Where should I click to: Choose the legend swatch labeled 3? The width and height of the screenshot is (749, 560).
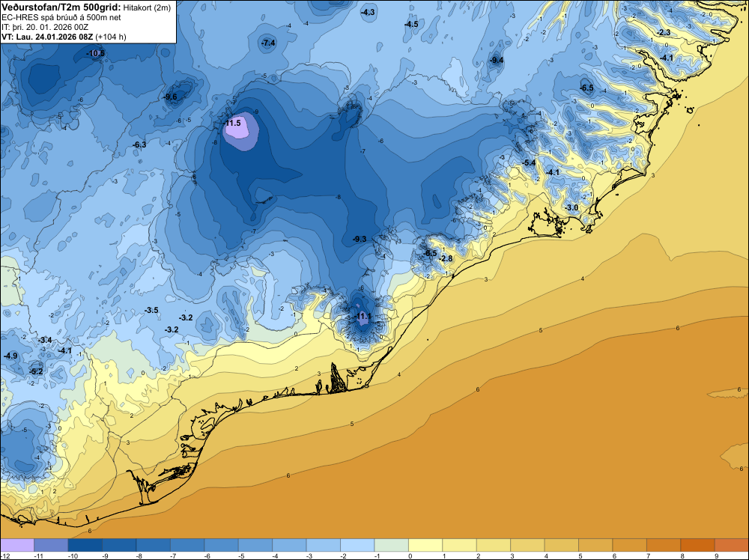pos(528,545)
